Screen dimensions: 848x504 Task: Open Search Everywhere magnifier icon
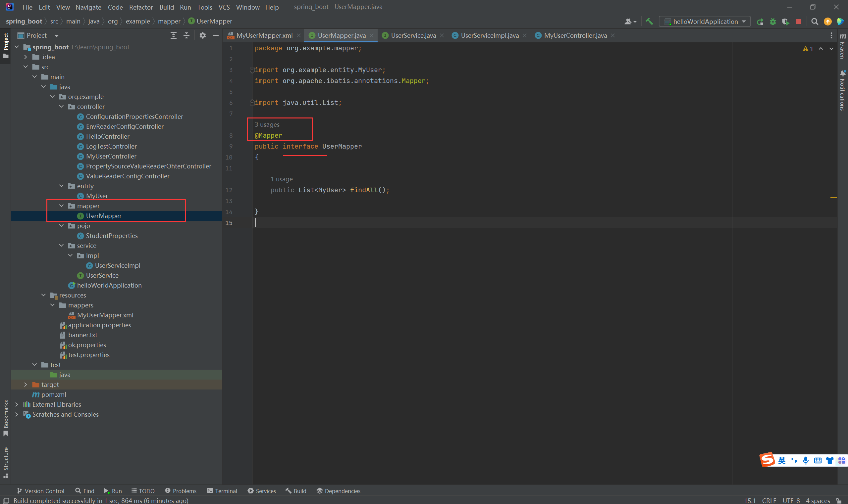click(815, 22)
